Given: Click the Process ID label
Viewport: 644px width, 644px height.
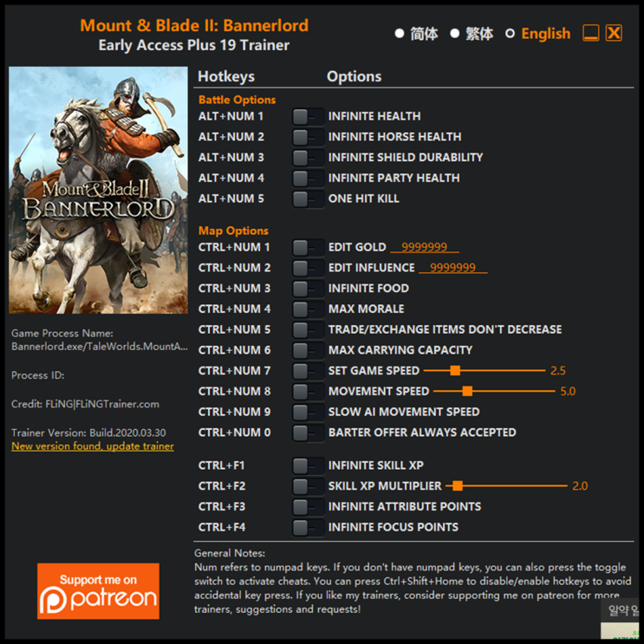Looking at the screenshot, I should tap(38, 375).
